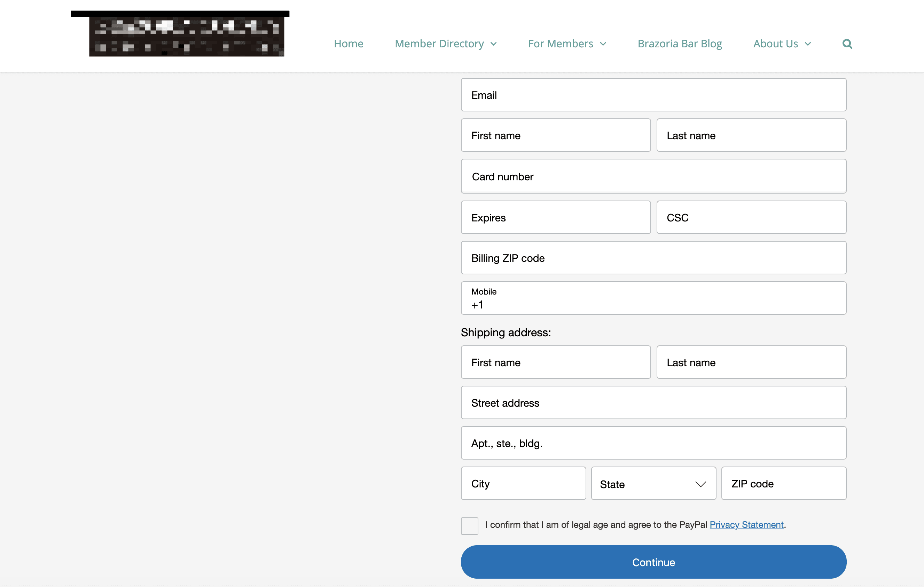Screen dimensions: 924x587
Task: Check the legal age confirmation checkbox
Action: tap(469, 526)
